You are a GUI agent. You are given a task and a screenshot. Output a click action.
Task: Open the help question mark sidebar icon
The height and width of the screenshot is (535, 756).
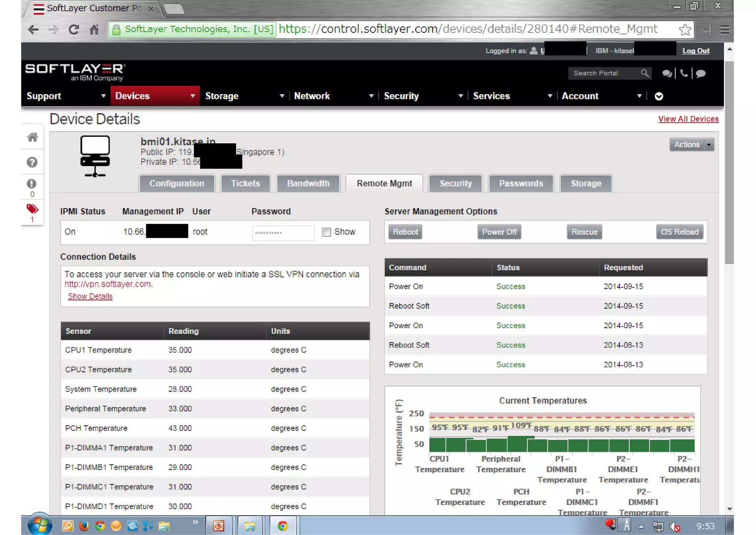[32, 162]
